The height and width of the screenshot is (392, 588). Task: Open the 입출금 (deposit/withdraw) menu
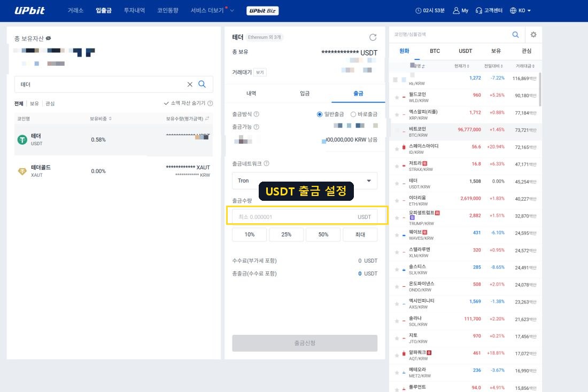pyautogui.click(x=104, y=11)
